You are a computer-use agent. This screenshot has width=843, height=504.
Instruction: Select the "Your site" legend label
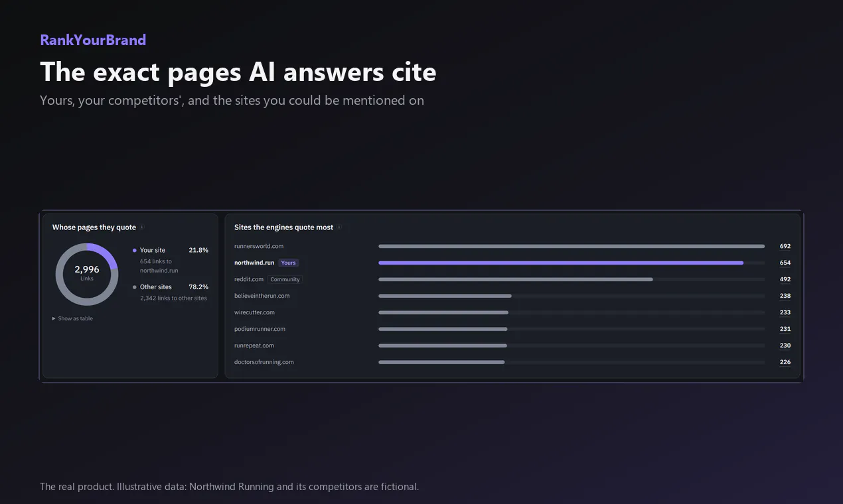[x=153, y=251]
